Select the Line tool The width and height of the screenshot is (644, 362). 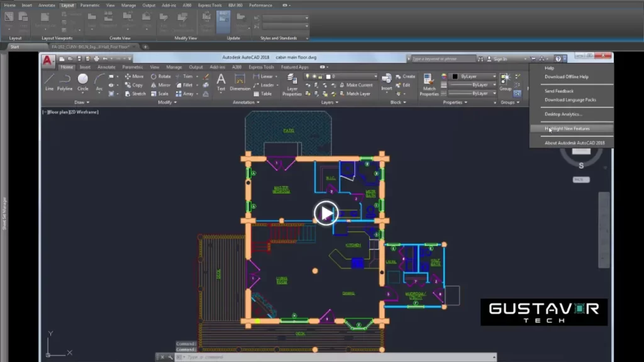49,80
